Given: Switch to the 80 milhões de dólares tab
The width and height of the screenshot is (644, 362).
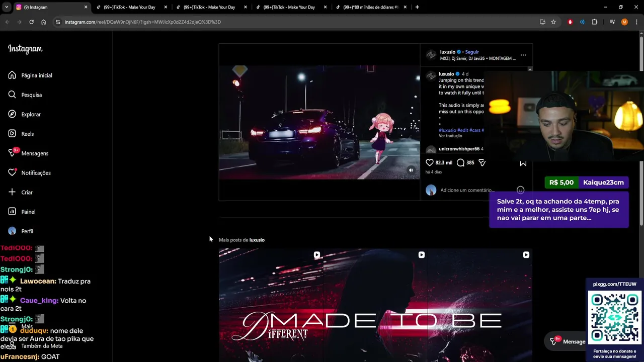Looking at the screenshot, I should [x=370, y=7].
